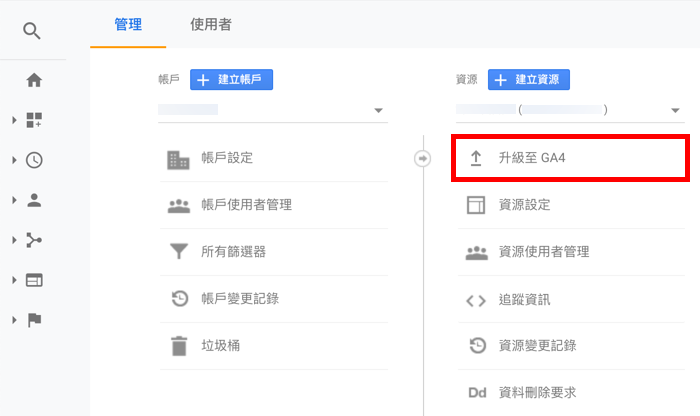Click the 建立資源 button
This screenshot has width=700, height=416.
pyautogui.click(x=529, y=79)
